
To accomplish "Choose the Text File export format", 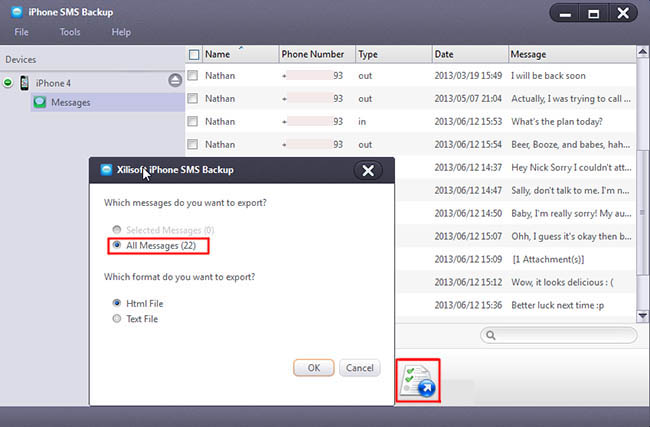I will pyautogui.click(x=119, y=319).
